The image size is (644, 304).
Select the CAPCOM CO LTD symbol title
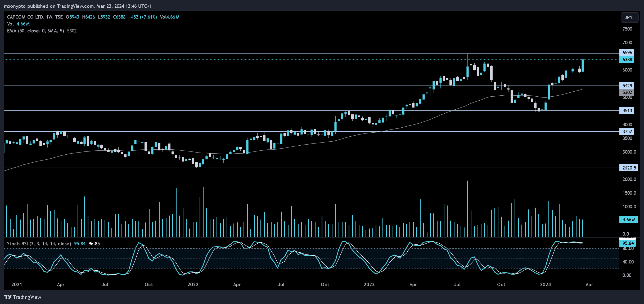click(25, 17)
